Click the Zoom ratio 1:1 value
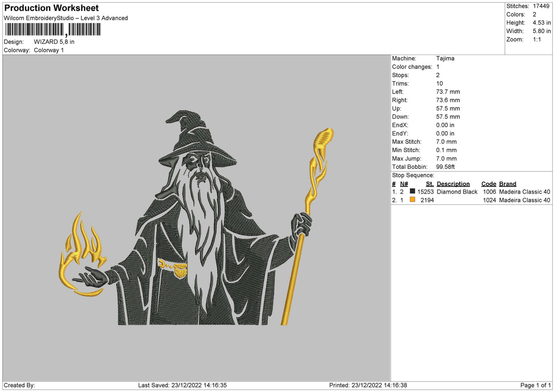 [536, 39]
